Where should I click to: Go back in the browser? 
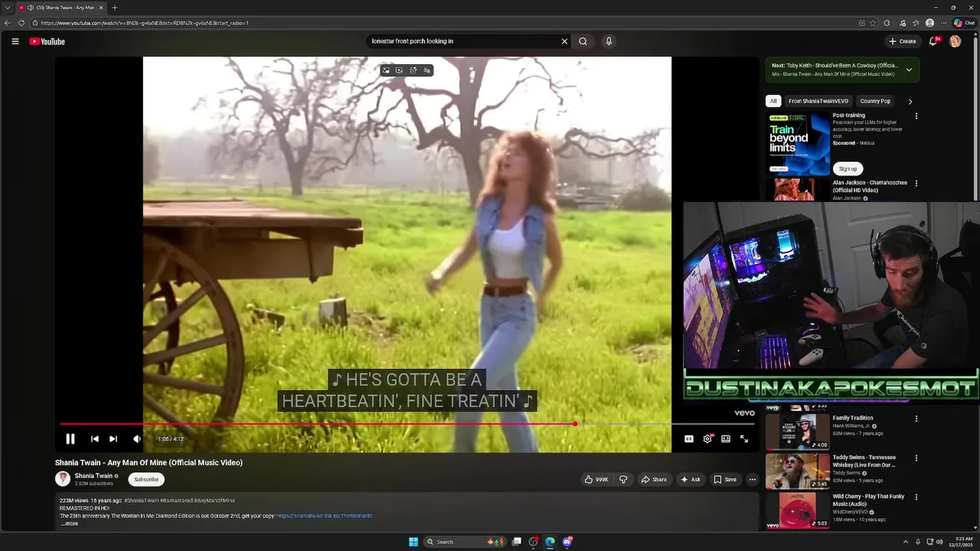click(x=8, y=23)
